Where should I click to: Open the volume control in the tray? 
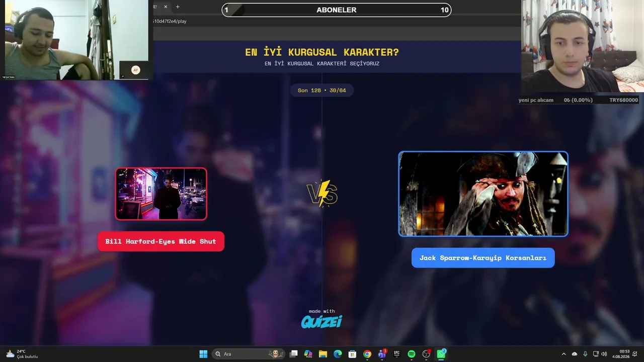point(604,354)
